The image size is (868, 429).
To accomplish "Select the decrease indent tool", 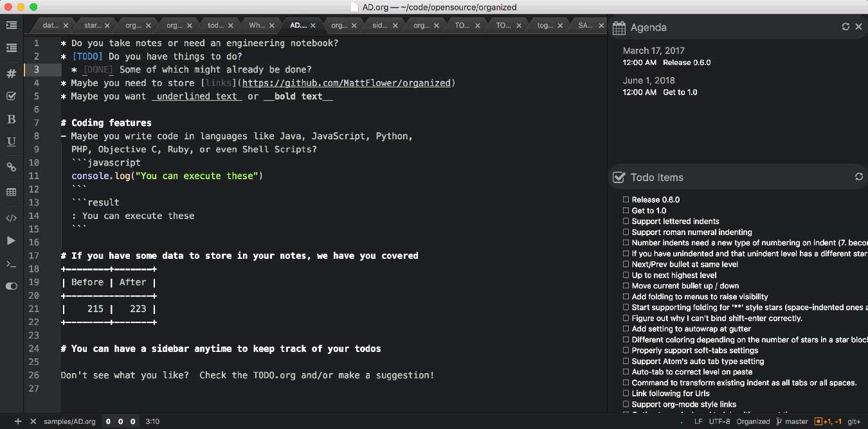I will (x=11, y=48).
